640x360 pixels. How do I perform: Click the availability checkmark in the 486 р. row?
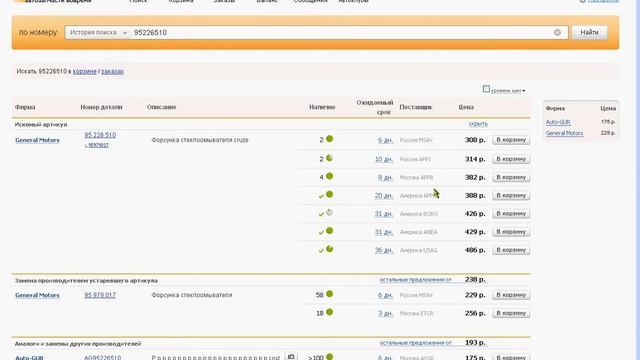coord(321,251)
